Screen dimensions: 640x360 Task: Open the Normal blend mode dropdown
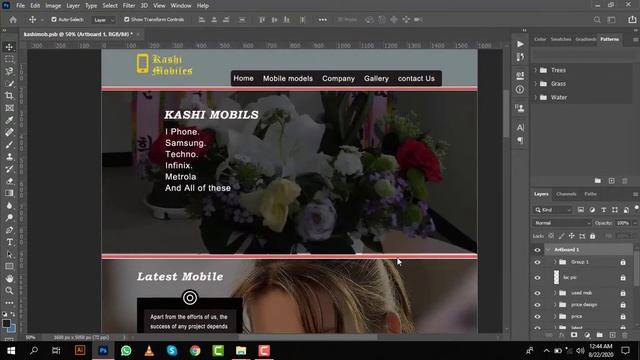coord(562,223)
